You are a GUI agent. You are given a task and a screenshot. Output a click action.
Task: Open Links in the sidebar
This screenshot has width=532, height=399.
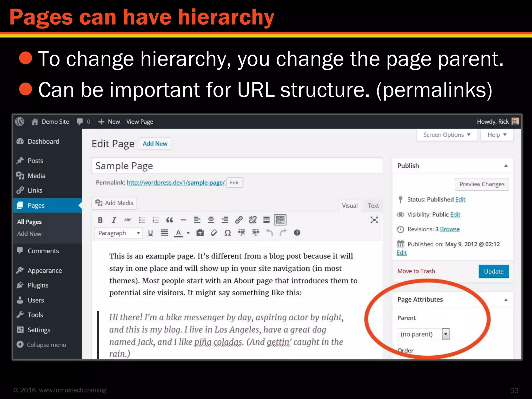35,191
